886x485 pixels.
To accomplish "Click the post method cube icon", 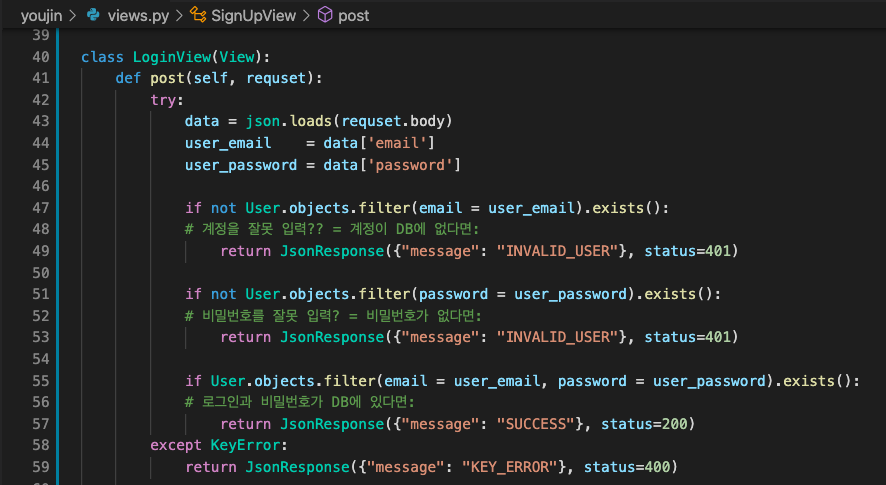I will [x=325, y=15].
